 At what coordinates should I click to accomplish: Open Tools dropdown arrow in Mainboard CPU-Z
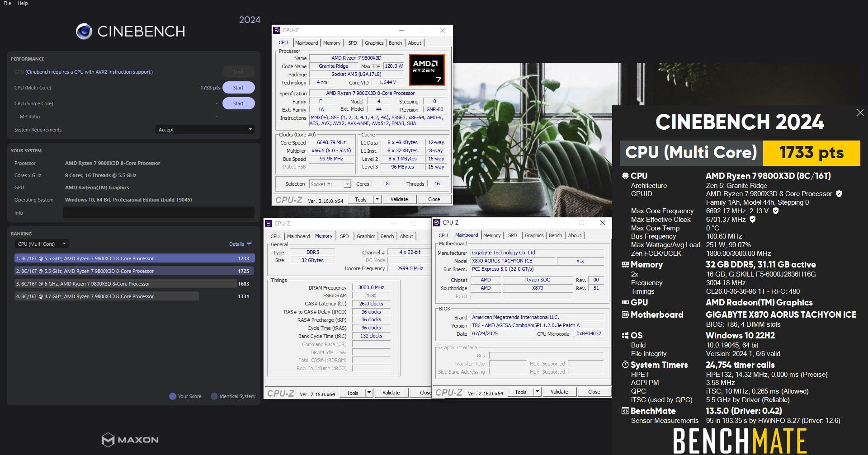click(537, 392)
